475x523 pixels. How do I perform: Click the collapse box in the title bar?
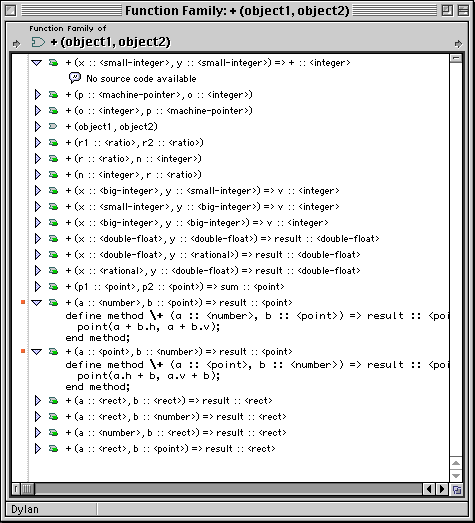pos(463,11)
